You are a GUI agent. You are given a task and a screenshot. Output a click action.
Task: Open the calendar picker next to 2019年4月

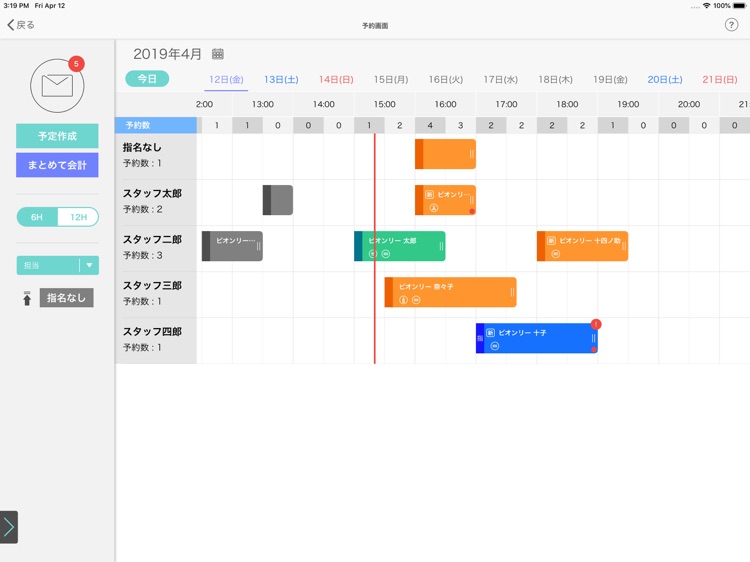point(218,54)
